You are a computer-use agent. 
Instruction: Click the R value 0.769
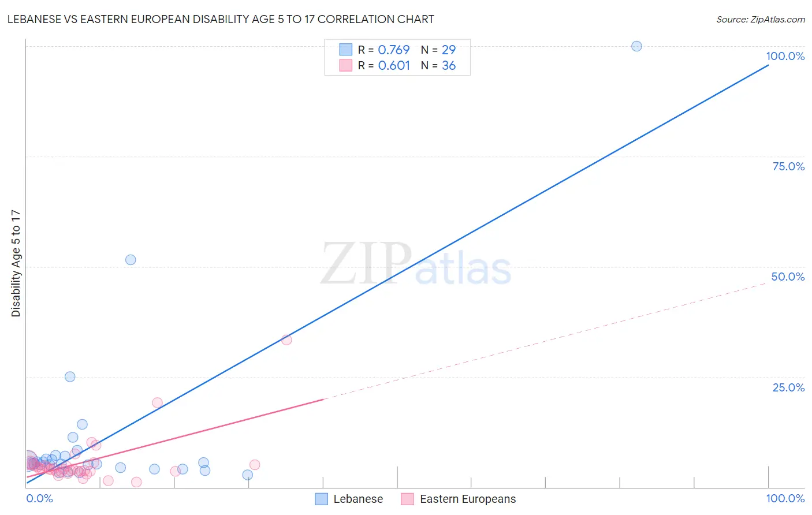tap(393, 50)
